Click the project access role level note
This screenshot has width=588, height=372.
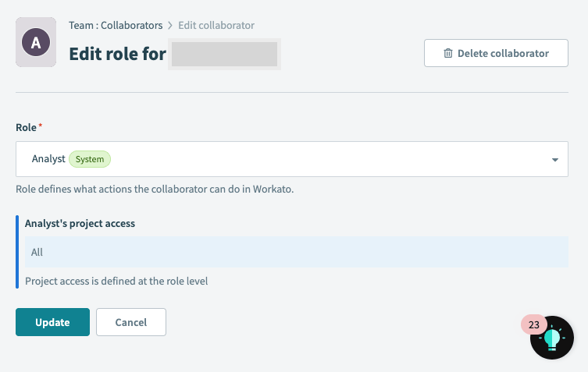116,281
